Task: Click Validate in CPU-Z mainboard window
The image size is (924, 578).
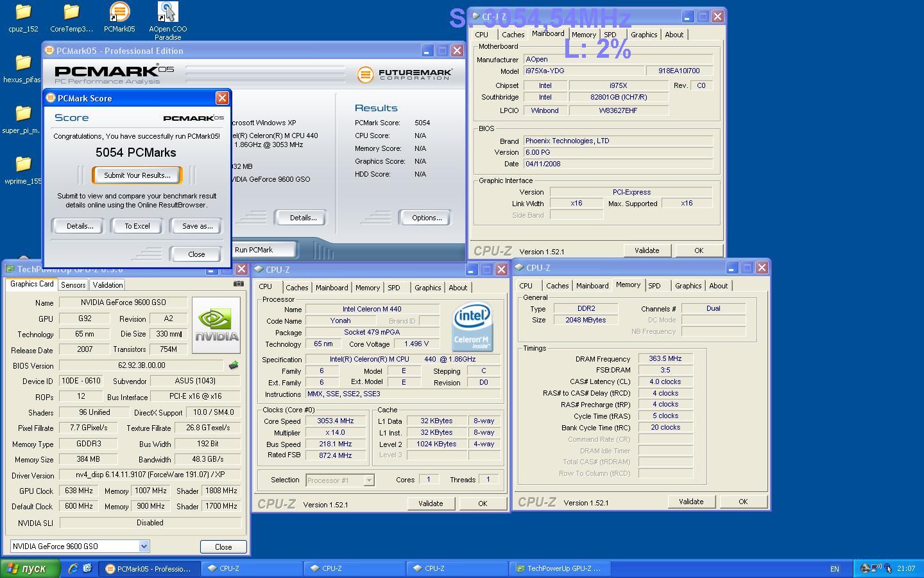Action: coord(647,250)
